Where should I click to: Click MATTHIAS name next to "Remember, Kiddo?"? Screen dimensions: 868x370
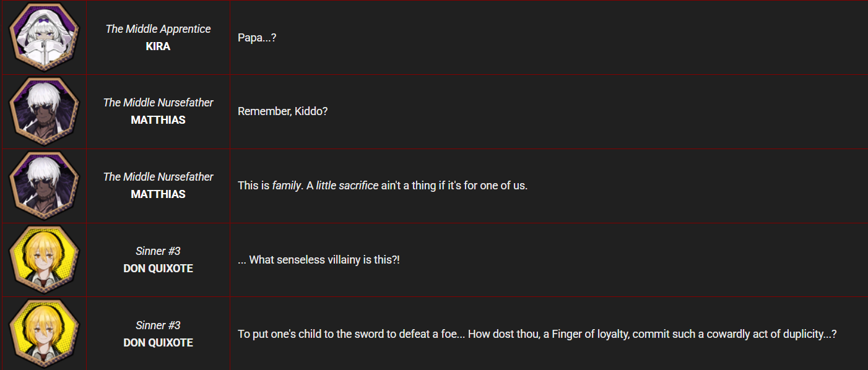[x=158, y=120]
